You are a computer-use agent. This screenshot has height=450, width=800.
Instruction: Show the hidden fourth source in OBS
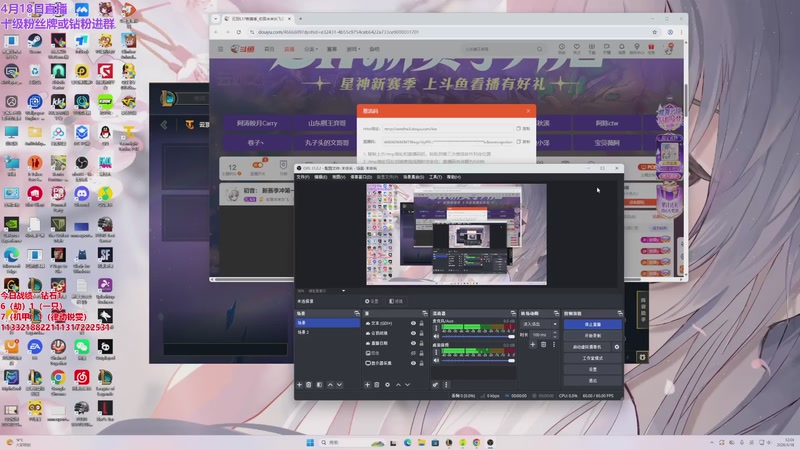point(413,353)
